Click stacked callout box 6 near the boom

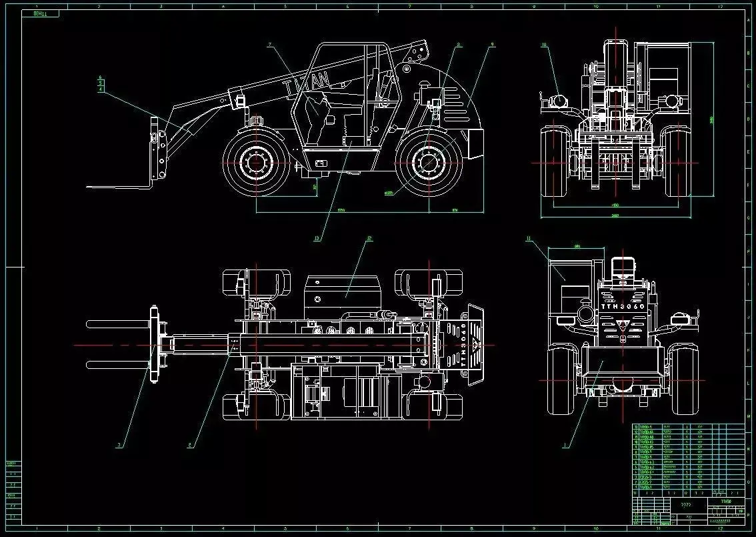(100, 77)
